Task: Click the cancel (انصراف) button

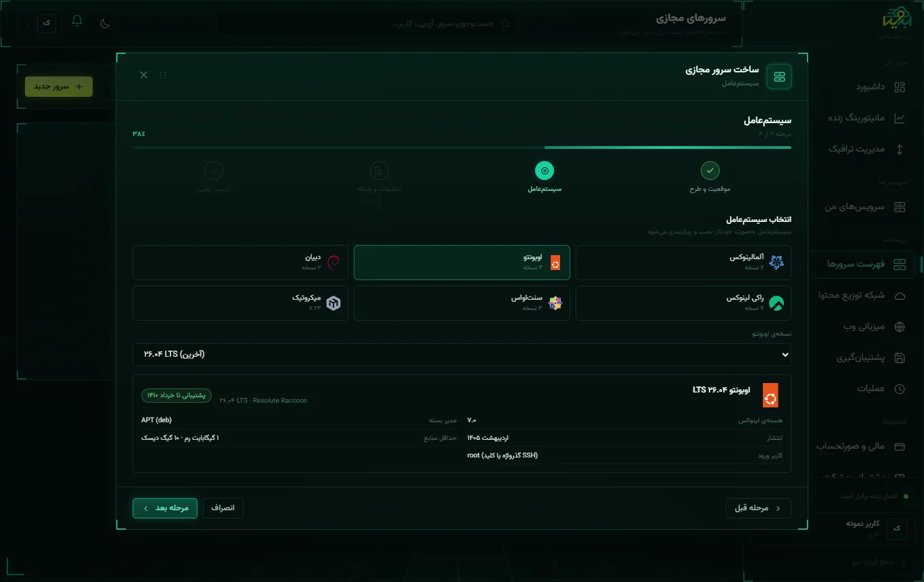Action: (x=223, y=508)
